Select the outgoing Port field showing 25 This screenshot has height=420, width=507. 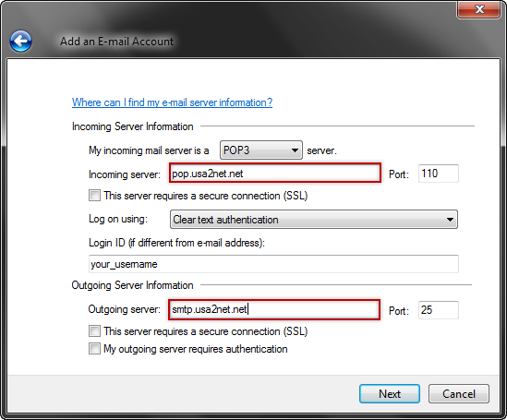[x=438, y=310]
